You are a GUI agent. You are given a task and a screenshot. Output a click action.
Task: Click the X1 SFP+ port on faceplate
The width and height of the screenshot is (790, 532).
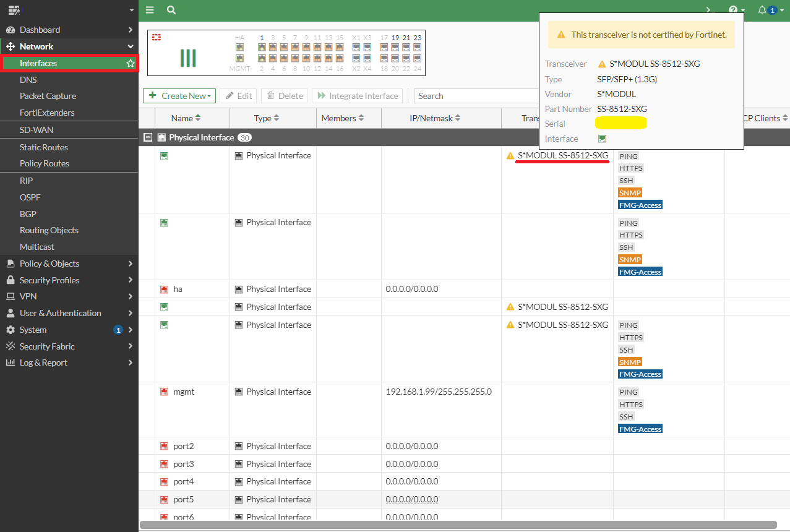[x=356, y=47]
